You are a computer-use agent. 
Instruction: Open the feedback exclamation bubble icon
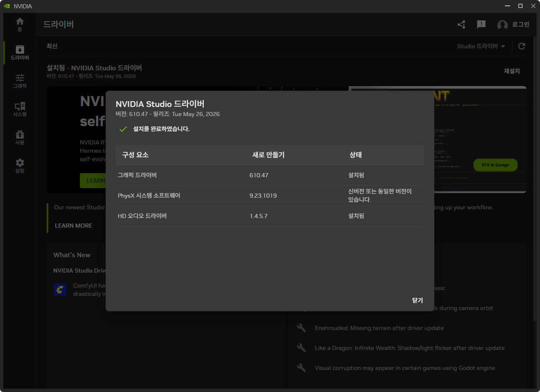click(x=481, y=25)
